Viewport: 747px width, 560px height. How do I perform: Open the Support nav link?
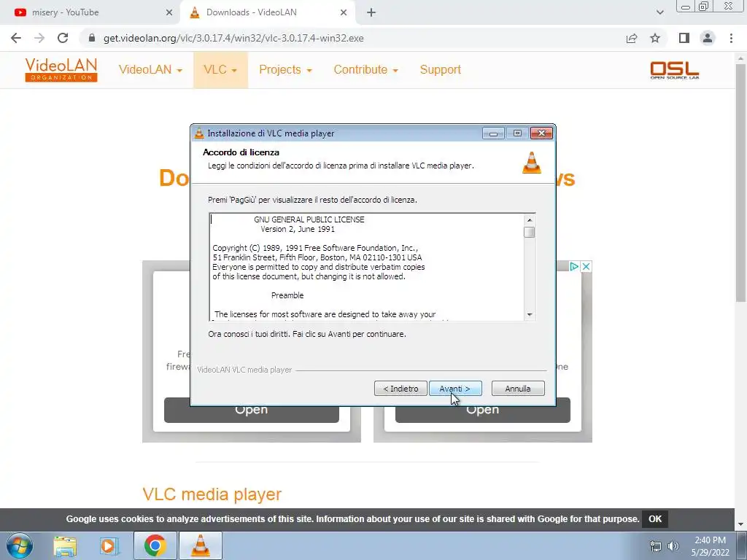pyautogui.click(x=440, y=69)
